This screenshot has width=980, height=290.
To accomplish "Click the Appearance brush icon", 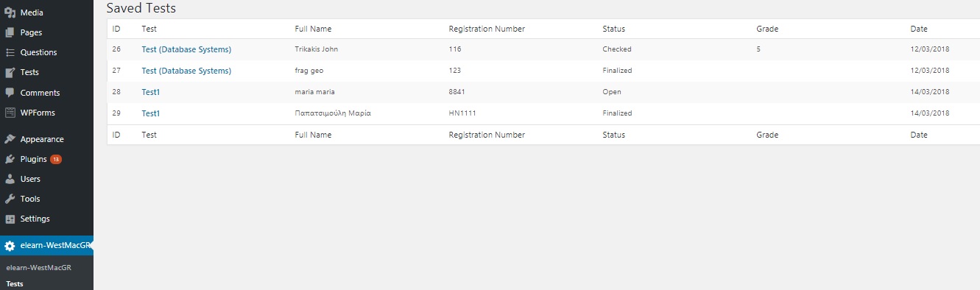I will click(x=10, y=139).
